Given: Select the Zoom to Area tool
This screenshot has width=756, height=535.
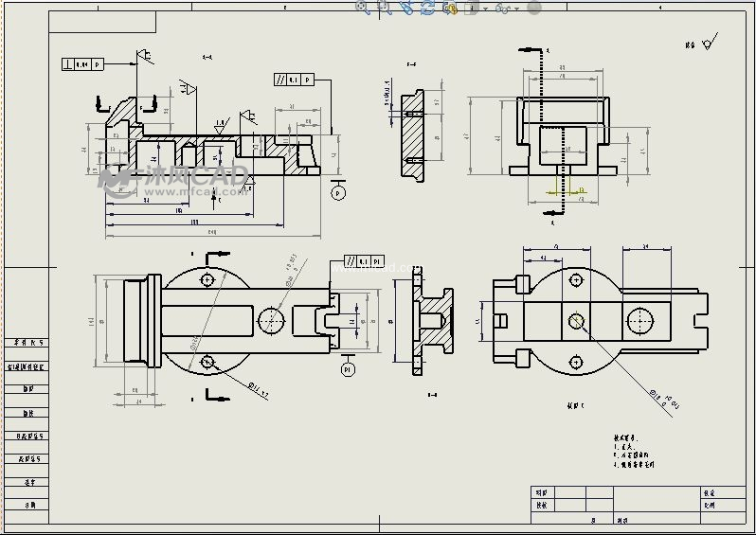Looking at the screenshot, I should [x=384, y=8].
